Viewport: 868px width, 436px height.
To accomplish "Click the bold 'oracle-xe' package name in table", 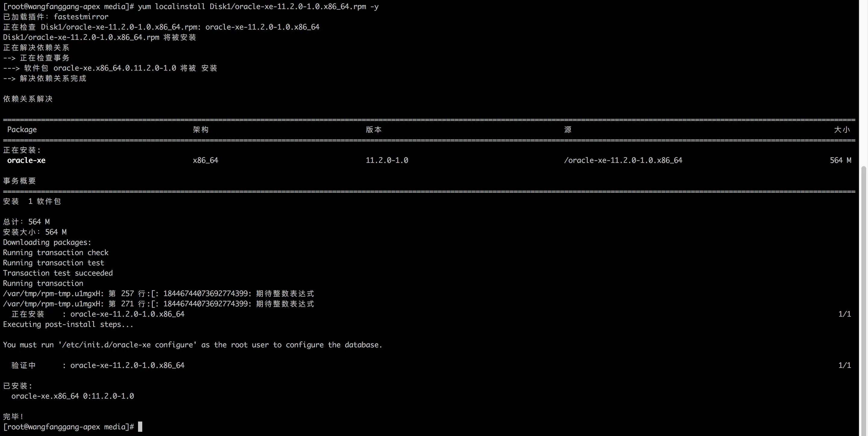I will pyautogui.click(x=26, y=160).
